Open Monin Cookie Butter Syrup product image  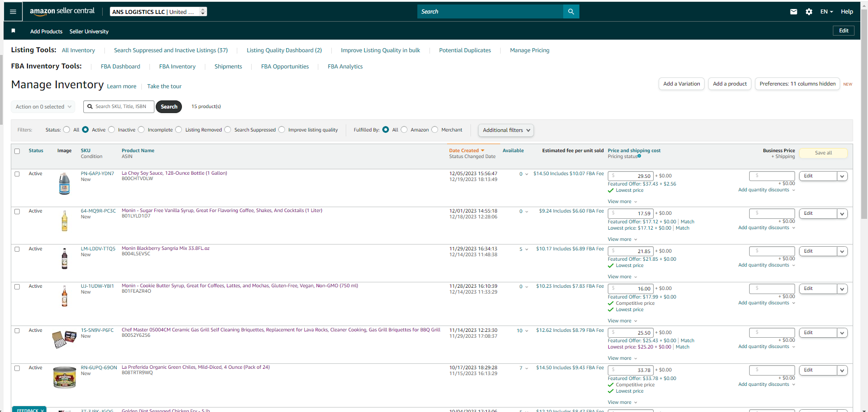[x=64, y=296]
